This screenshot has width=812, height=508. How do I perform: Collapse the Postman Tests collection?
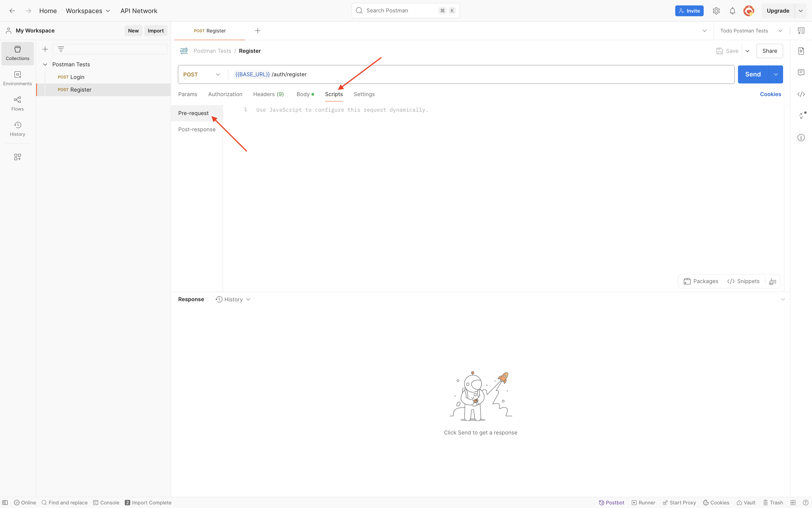click(x=45, y=65)
